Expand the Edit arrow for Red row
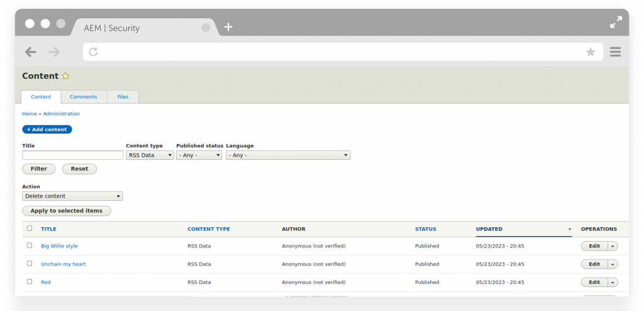This screenshot has width=644, height=311. [613, 283]
